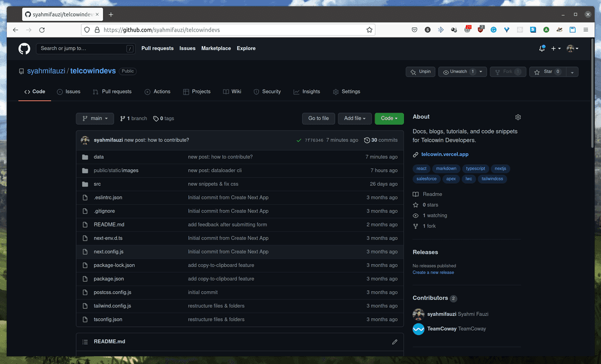This screenshot has width=601, height=364.
Task: Click the 0 tags link
Action: click(164, 119)
